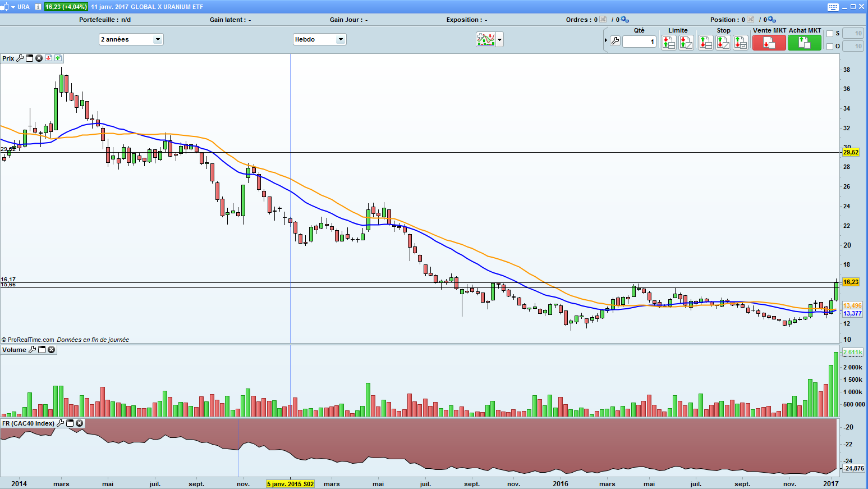Click the URA ticker symbol in the title bar

(x=24, y=7)
